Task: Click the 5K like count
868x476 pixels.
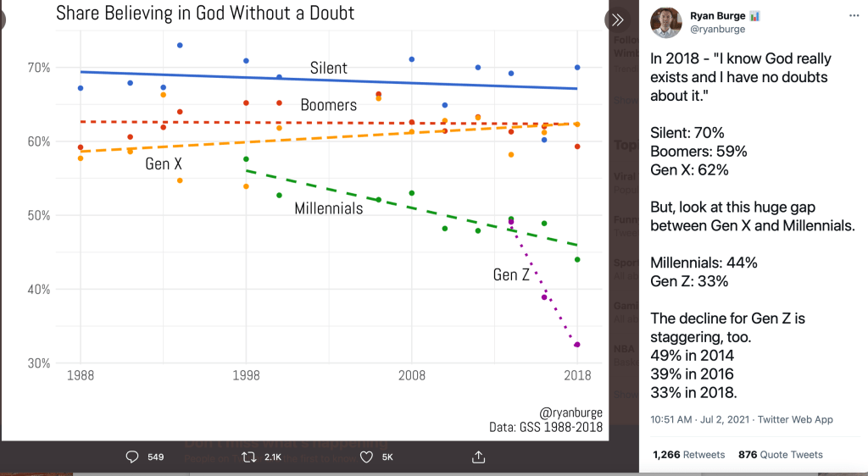Action: click(x=387, y=457)
